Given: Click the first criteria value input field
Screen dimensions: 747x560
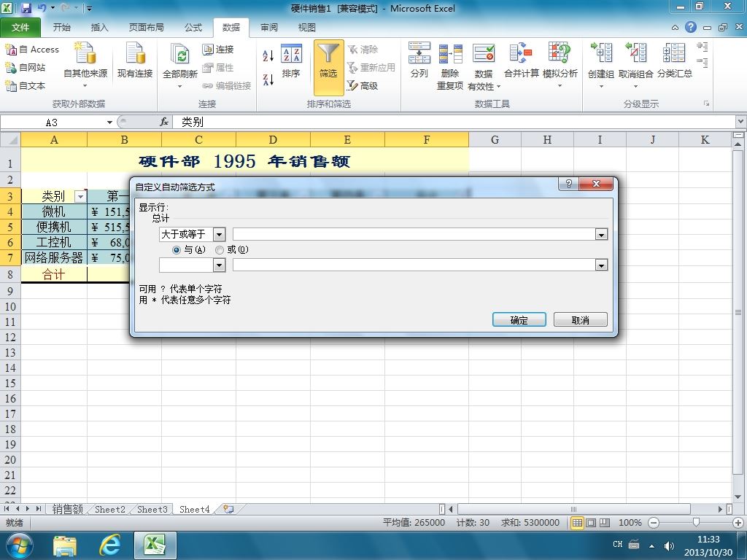Looking at the screenshot, I should pos(414,234).
